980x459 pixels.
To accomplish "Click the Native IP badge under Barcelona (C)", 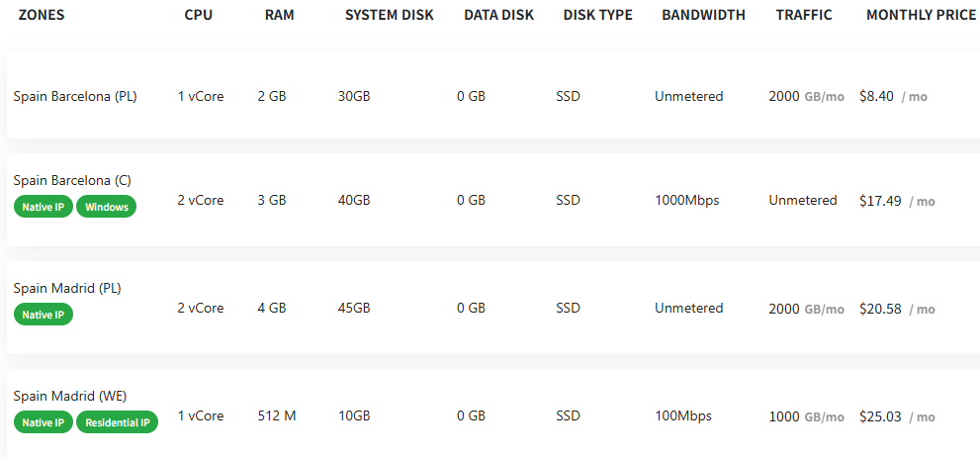I will pos(43,207).
